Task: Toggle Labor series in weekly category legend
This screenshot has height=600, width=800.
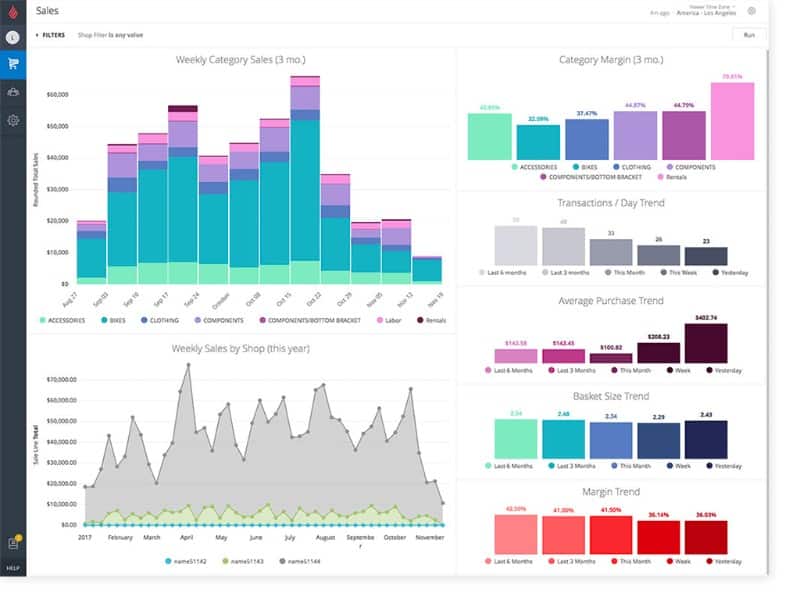Action: (389, 320)
